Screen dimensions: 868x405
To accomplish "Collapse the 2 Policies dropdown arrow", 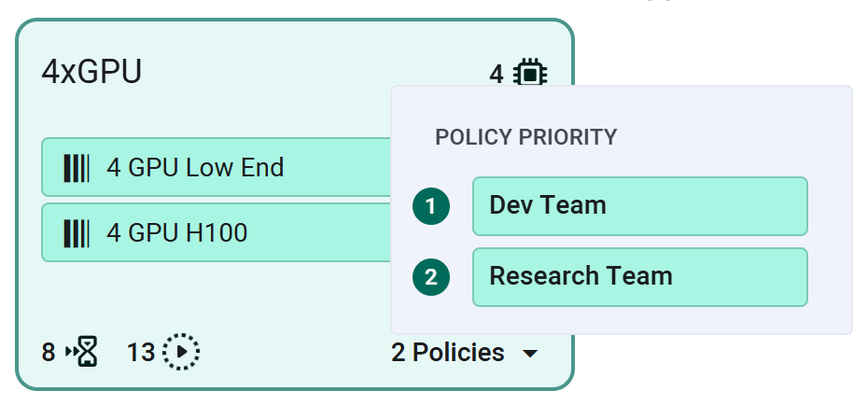I will point(530,354).
